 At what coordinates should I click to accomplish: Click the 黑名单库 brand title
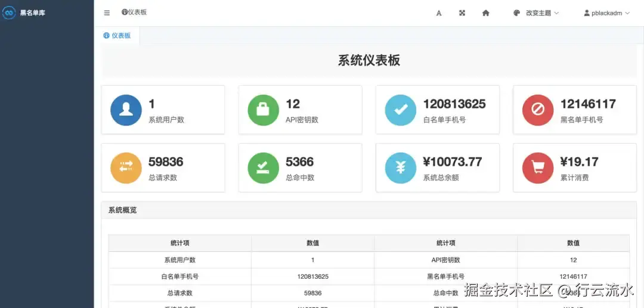click(x=33, y=13)
